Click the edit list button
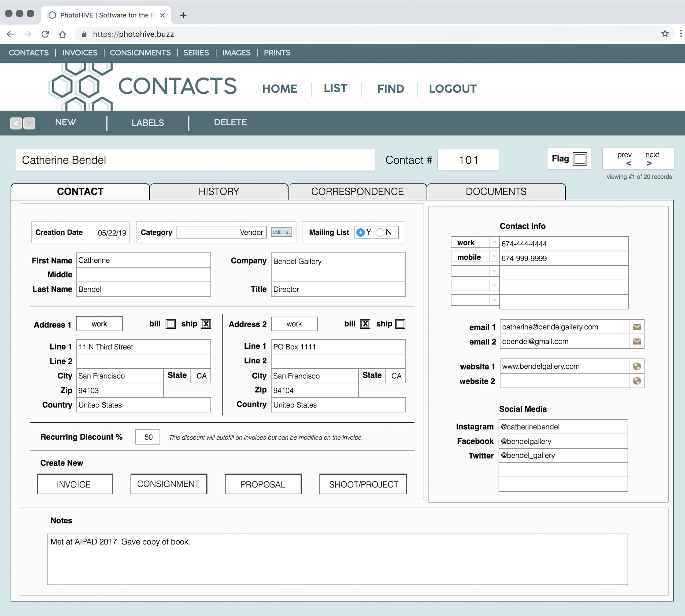685x616 pixels. tap(281, 232)
